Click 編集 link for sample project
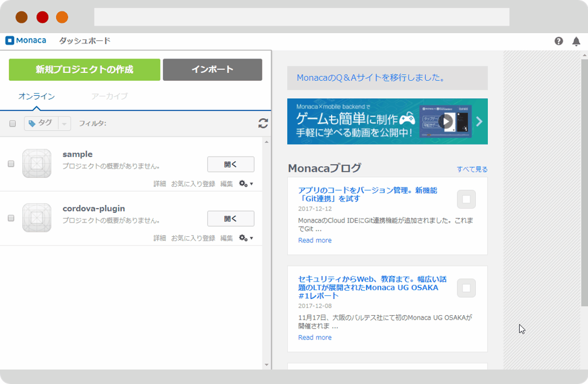The width and height of the screenshot is (588, 384). click(227, 184)
